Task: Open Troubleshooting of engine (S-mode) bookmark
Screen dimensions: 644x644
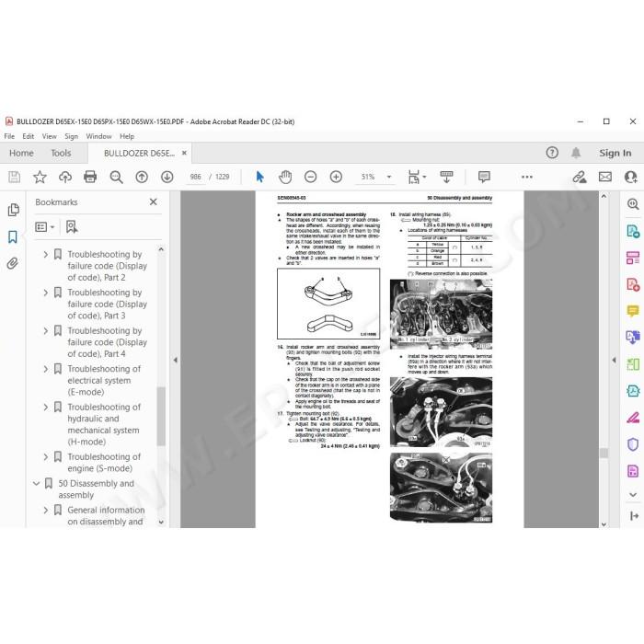Action: pos(104,463)
